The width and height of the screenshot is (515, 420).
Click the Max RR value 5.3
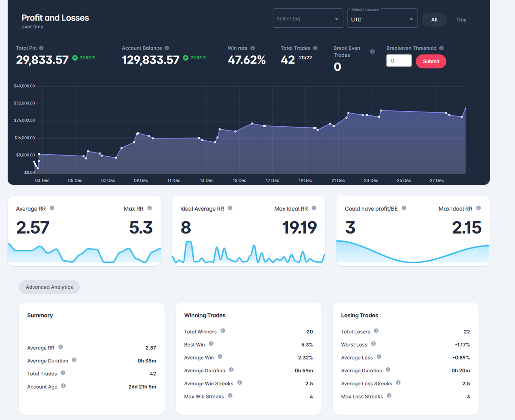pyautogui.click(x=141, y=228)
